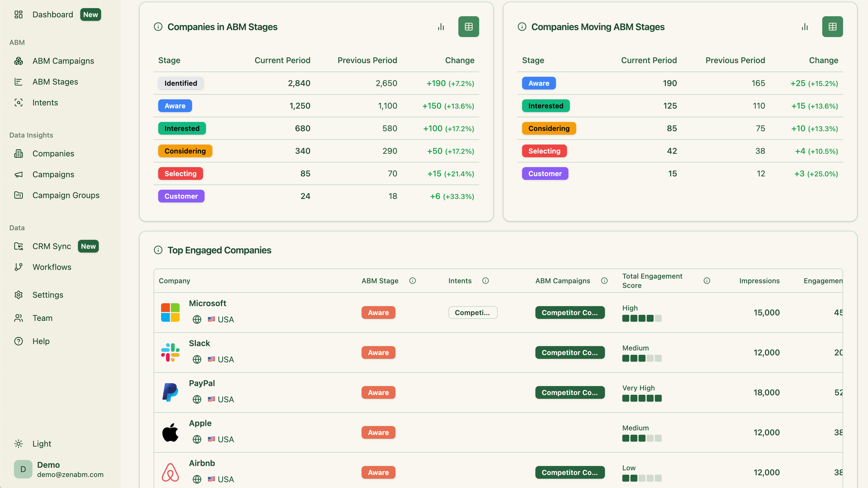Switch Companies in ABM Stages to table view
868x488 pixels.
468,27
